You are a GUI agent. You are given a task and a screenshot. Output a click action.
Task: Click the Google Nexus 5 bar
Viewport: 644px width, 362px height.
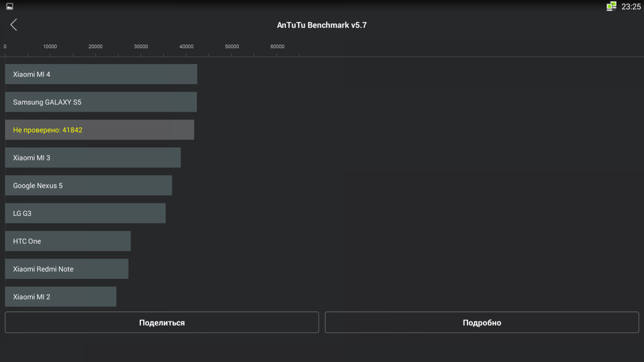click(x=89, y=185)
